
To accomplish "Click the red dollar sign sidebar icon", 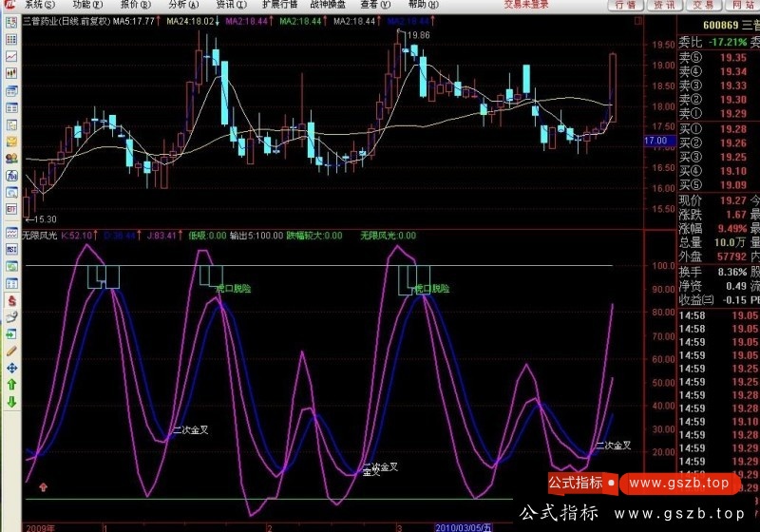I will (x=11, y=299).
